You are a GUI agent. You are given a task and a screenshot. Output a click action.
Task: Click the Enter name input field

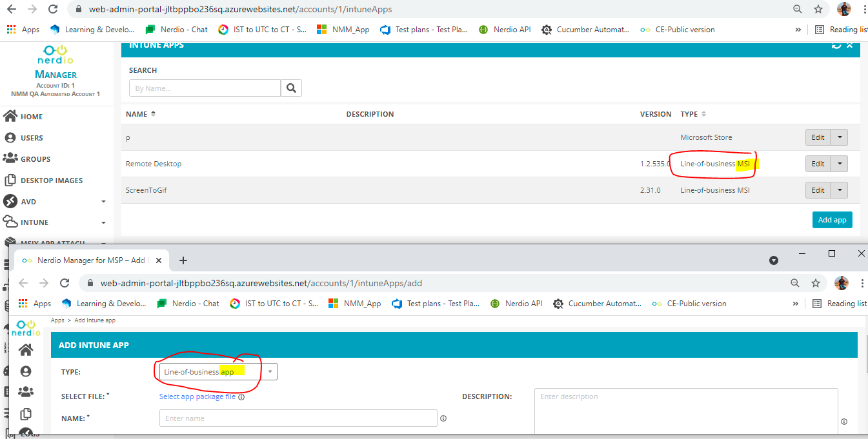[298, 418]
